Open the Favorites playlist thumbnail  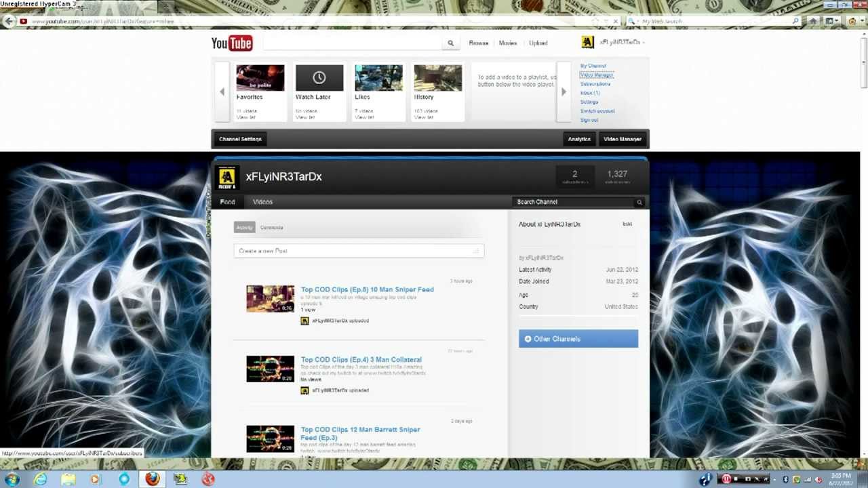click(260, 78)
